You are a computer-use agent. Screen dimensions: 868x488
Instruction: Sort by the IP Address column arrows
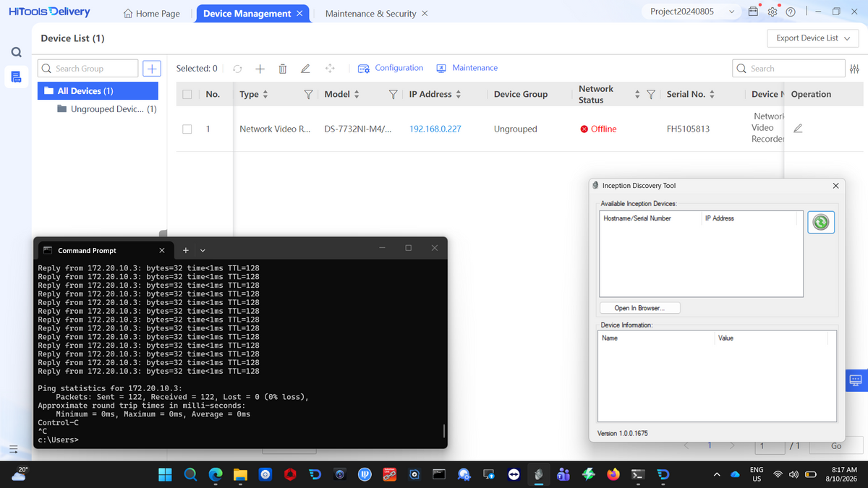[x=459, y=95]
